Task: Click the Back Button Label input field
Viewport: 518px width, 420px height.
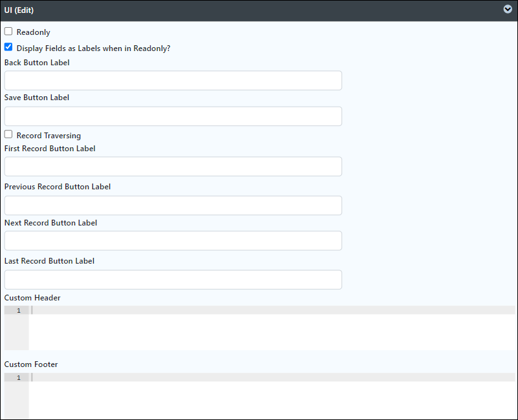Action: tap(173, 81)
